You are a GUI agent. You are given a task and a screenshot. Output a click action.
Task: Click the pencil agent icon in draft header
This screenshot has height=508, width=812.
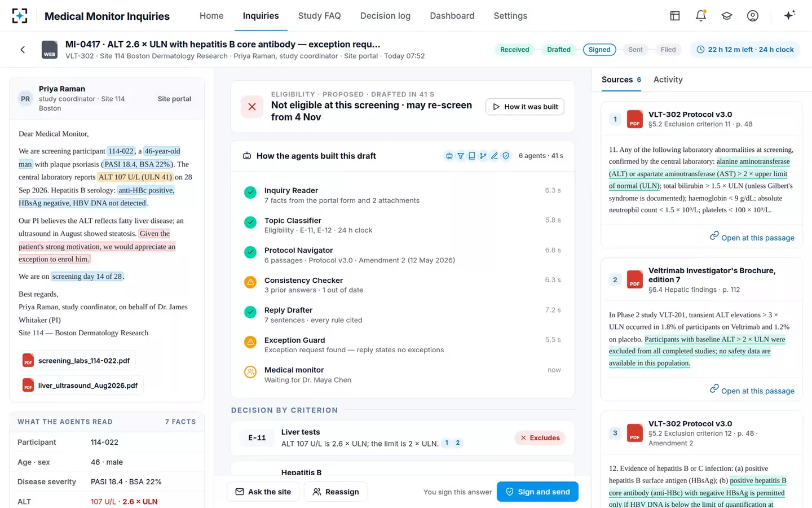click(x=495, y=156)
